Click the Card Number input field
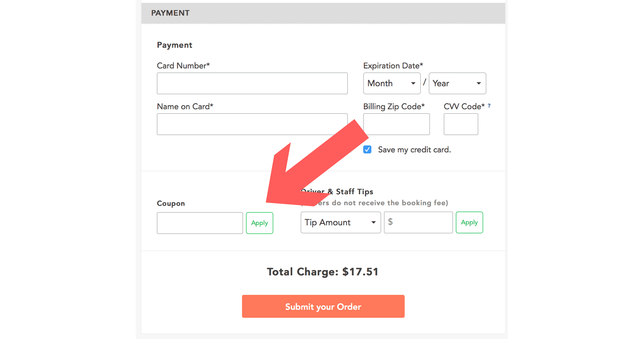The height and width of the screenshot is (339, 644). point(252,83)
